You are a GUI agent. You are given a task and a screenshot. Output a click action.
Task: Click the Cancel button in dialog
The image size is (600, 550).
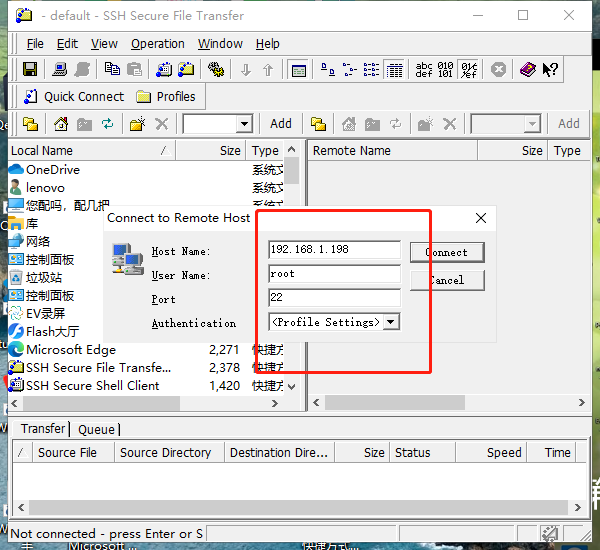point(447,280)
